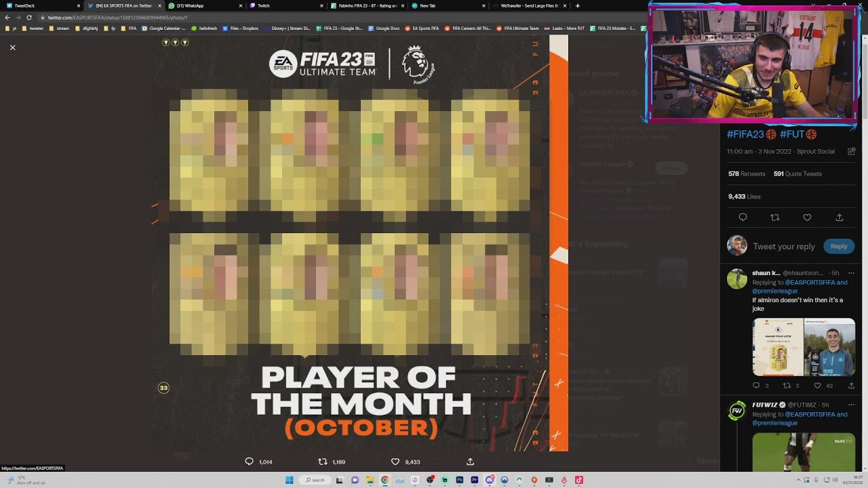This screenshot has height=488, width=868.
Task: Retweet shaun's reply showing 2 retweets
Action: click(787, 386)
